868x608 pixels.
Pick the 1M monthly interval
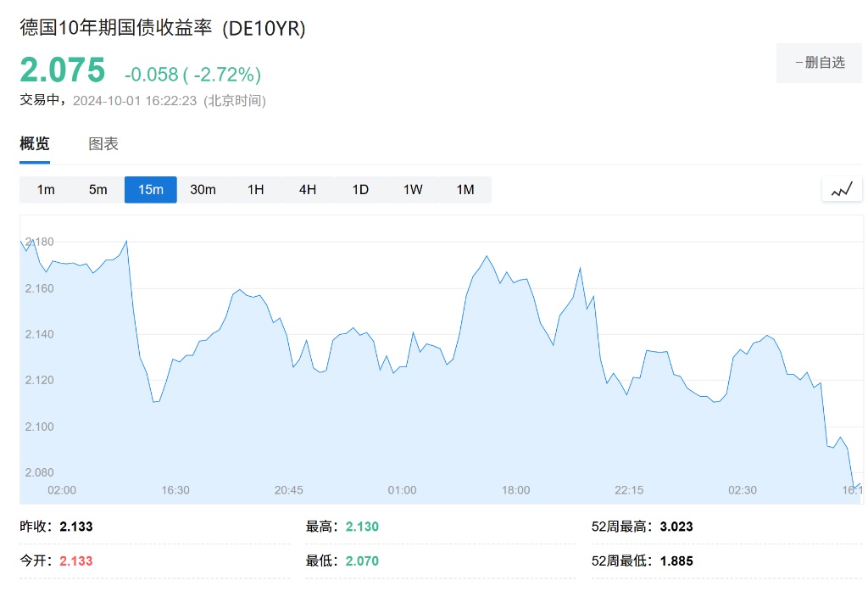pos(465,190)
